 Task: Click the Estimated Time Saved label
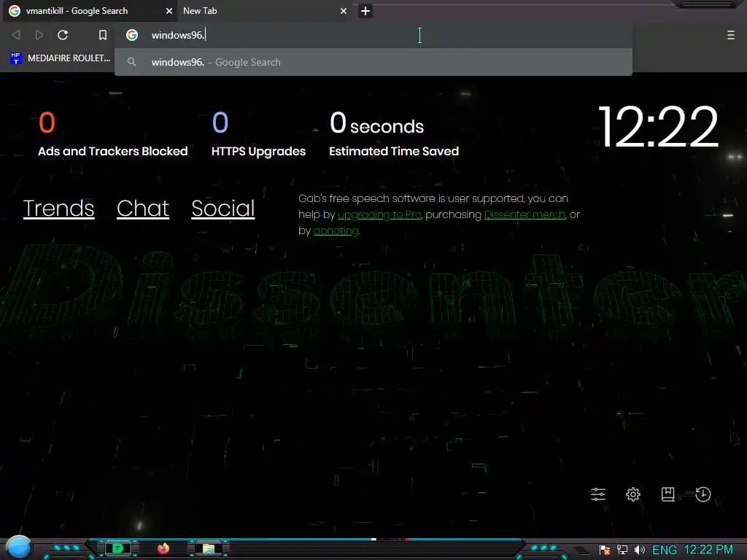[394, 152]
